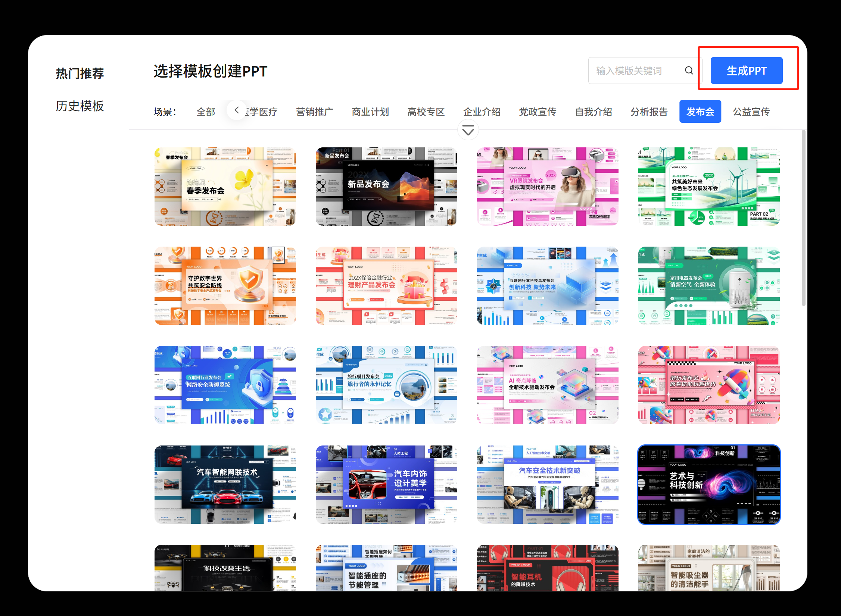841x616 pixels.
Task: Click the 生成PPT button
Action: (x=746, y=71)
